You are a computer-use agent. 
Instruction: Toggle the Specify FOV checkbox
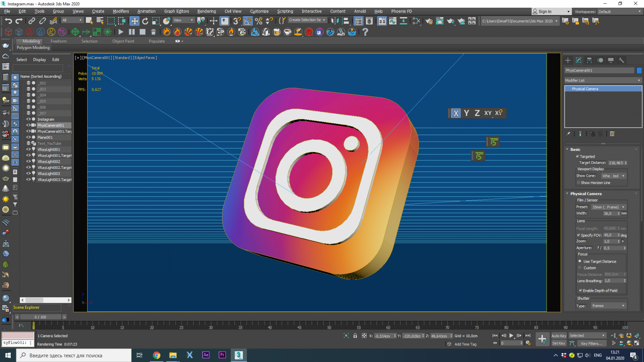coord(578,235)
